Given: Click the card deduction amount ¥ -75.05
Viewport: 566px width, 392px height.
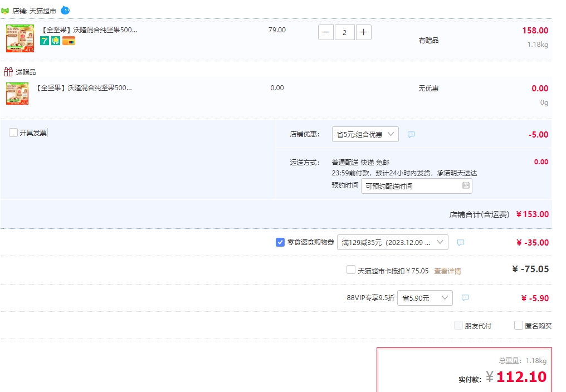Looking at the screenshot, I should [530, 269].
